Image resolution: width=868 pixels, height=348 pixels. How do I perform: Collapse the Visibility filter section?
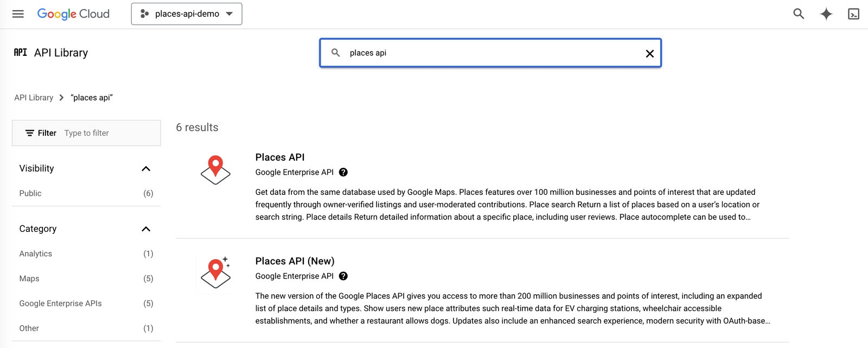click(x=145, y=169)
